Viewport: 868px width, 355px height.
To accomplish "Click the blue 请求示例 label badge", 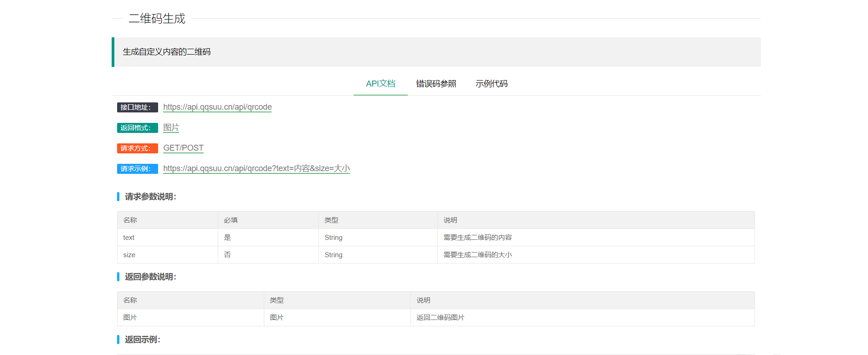I will tap(137, 169).
